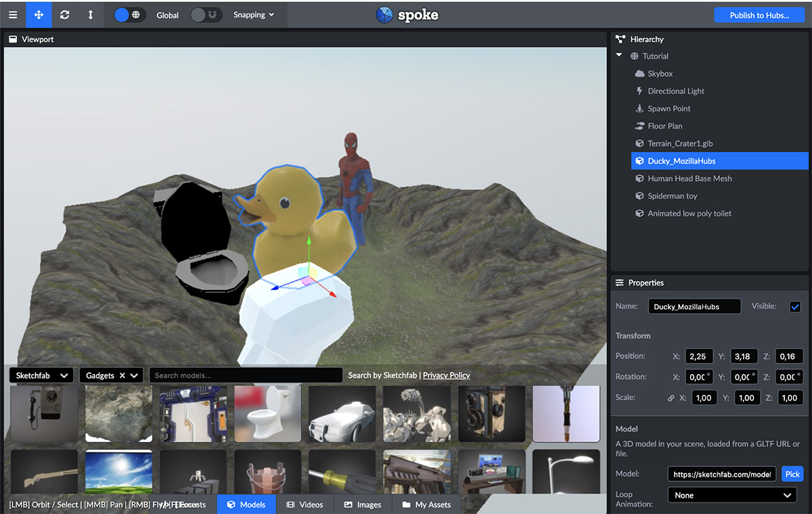
Task: Click the Name field in Properties
Action: point(694,306)
